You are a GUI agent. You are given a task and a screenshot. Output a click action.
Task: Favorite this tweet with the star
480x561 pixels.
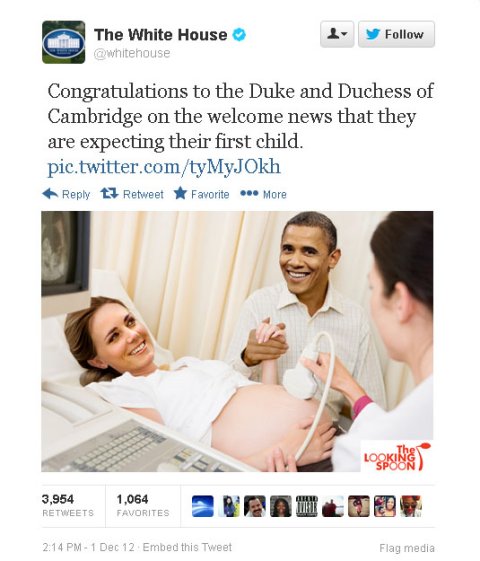point(201,194)
